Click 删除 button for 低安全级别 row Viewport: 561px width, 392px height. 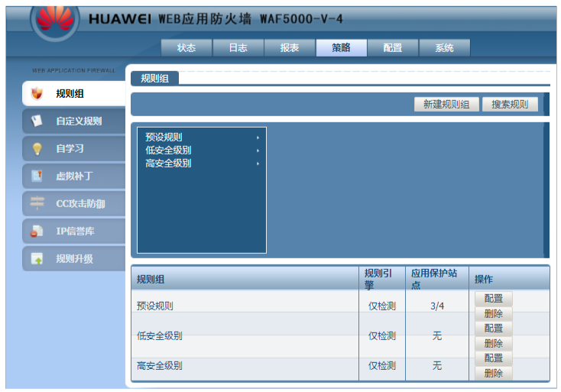[x=494, y=343]
